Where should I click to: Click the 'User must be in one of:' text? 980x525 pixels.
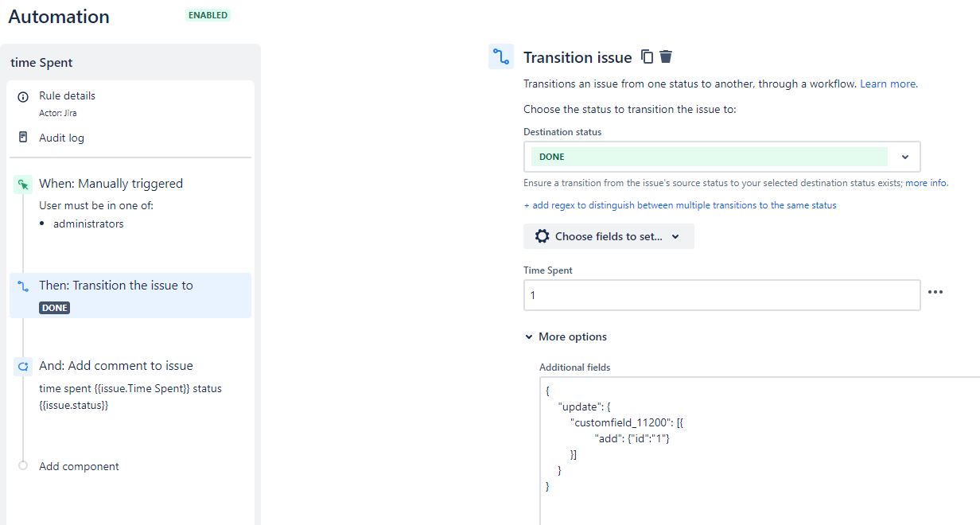point(96,205)
